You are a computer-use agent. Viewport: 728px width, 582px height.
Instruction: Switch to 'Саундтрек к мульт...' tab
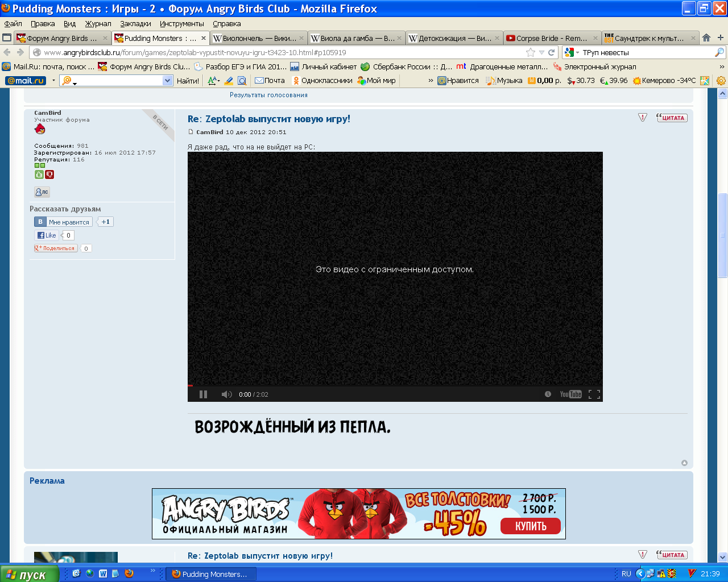pos(649,38)
